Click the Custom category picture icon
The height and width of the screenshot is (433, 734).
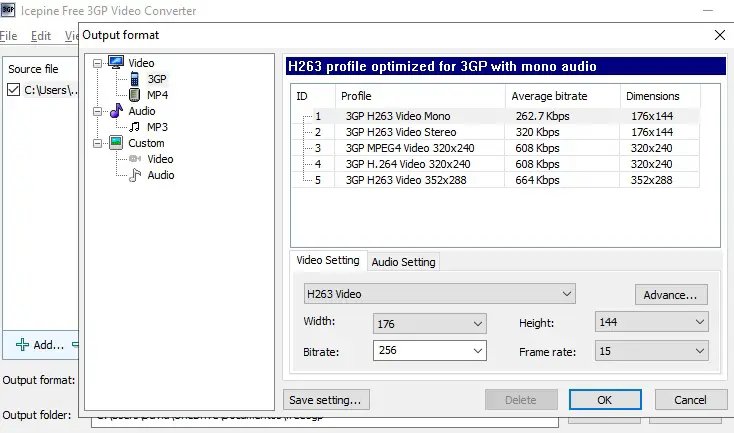pos(116,143)
